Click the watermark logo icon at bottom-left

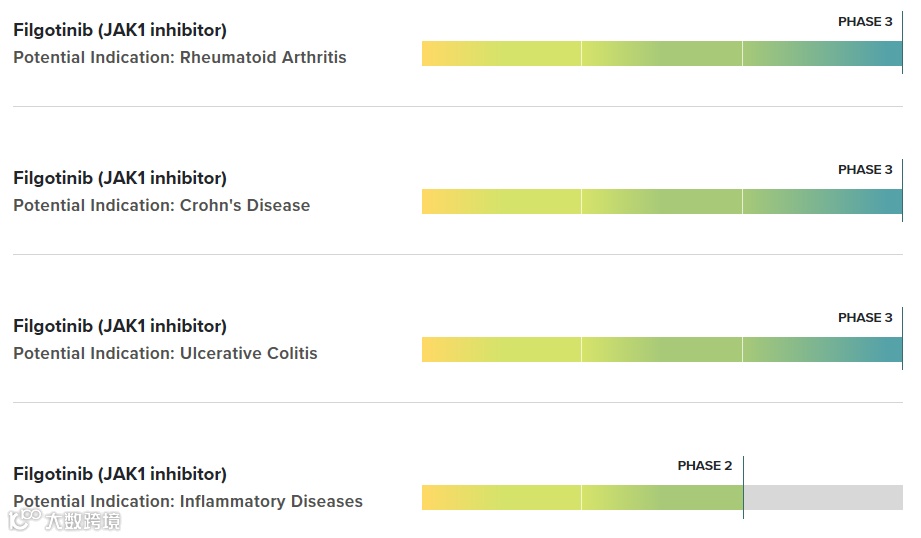(24, 519)
